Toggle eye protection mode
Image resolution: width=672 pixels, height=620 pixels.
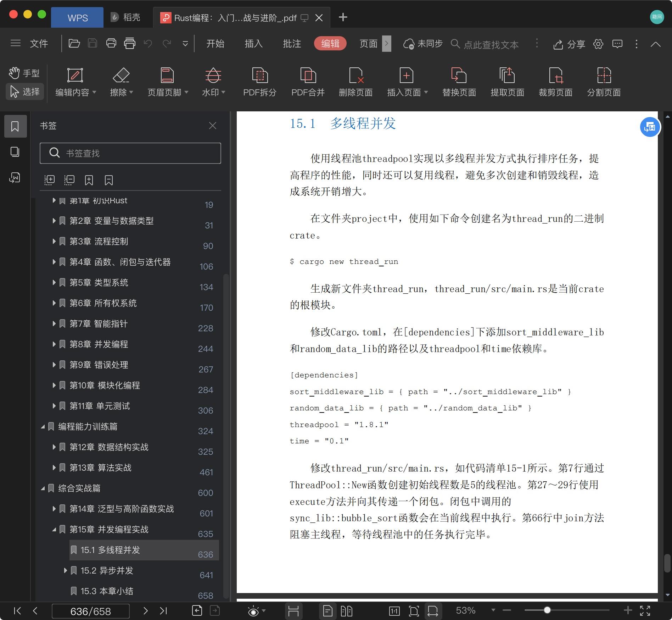[253, 611]
